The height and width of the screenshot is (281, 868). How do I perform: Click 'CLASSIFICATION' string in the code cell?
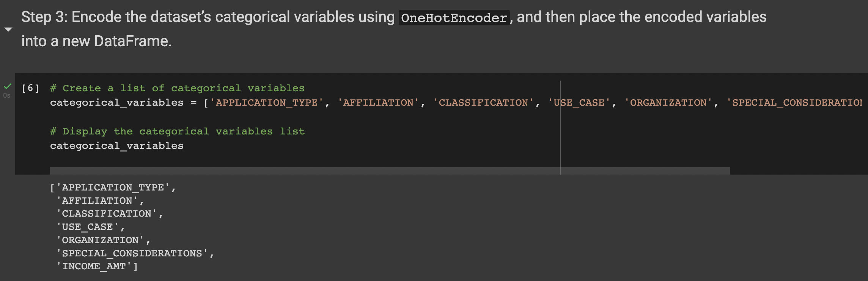[x=483, y=103]
